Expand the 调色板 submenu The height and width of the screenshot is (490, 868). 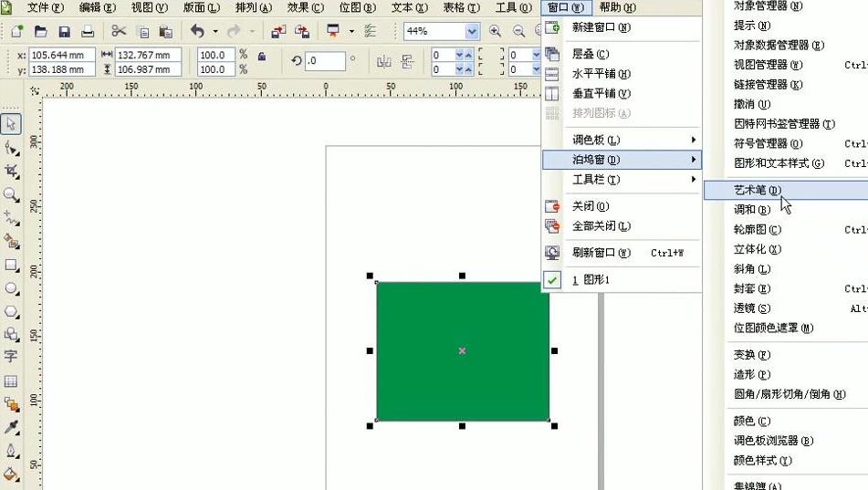(x=621, y=141)
